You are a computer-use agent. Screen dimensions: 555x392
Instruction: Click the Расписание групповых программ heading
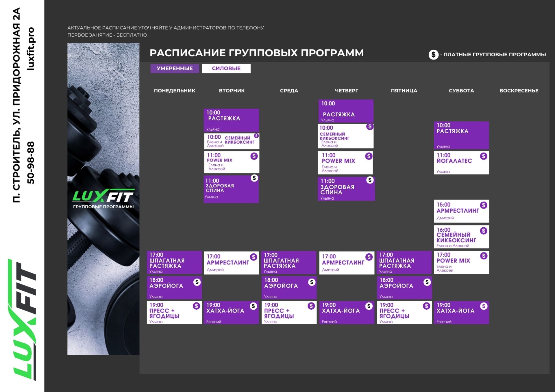tap(256, 53)
